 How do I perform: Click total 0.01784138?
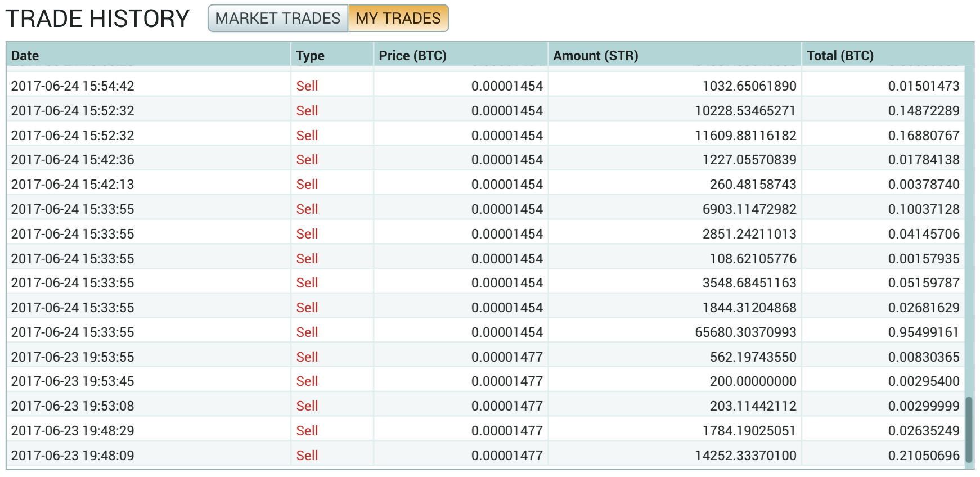coord(924,160)
